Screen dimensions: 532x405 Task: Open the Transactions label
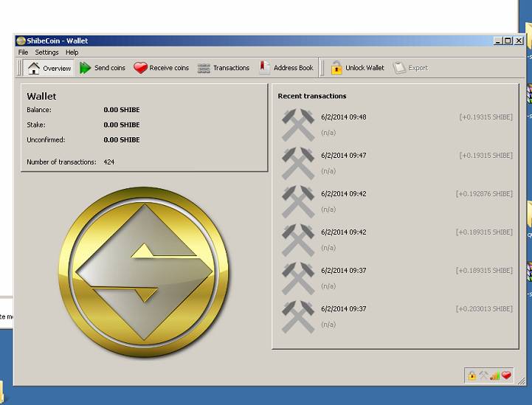tap(231, 68)
